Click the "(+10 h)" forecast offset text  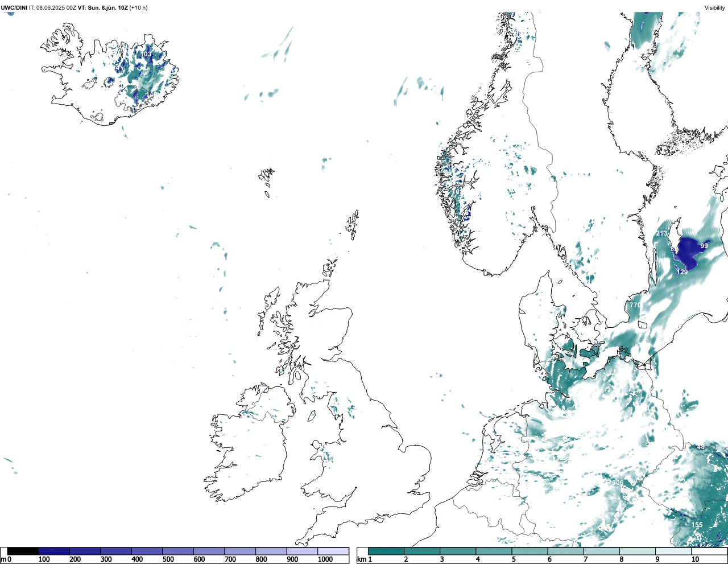[139, 8]
